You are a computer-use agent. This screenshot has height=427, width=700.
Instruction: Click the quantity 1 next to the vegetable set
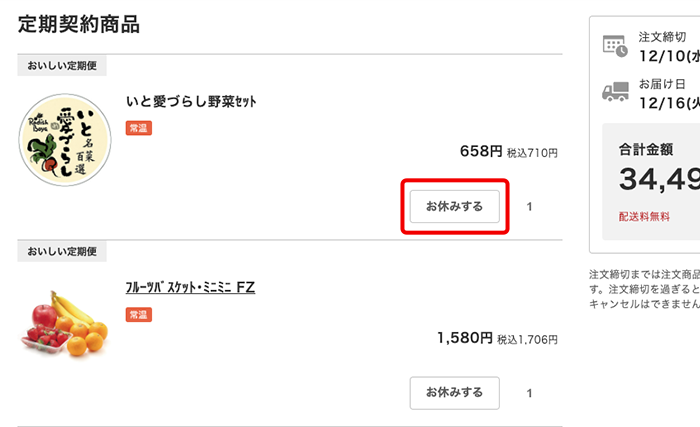point(529,207)
